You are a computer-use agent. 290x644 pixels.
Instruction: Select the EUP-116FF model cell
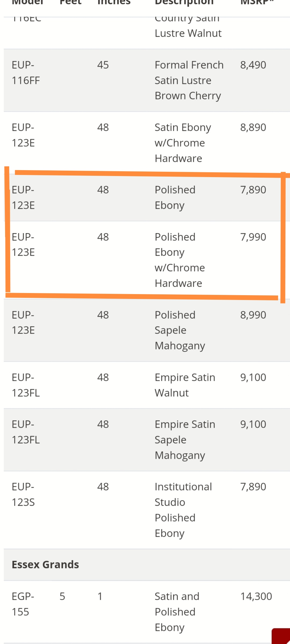26,73
